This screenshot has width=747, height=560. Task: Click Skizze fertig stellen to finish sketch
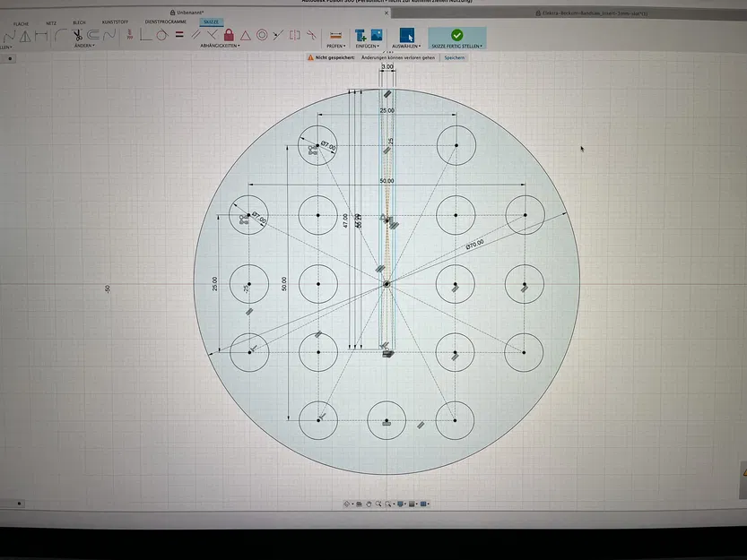(x=456, y=37)
